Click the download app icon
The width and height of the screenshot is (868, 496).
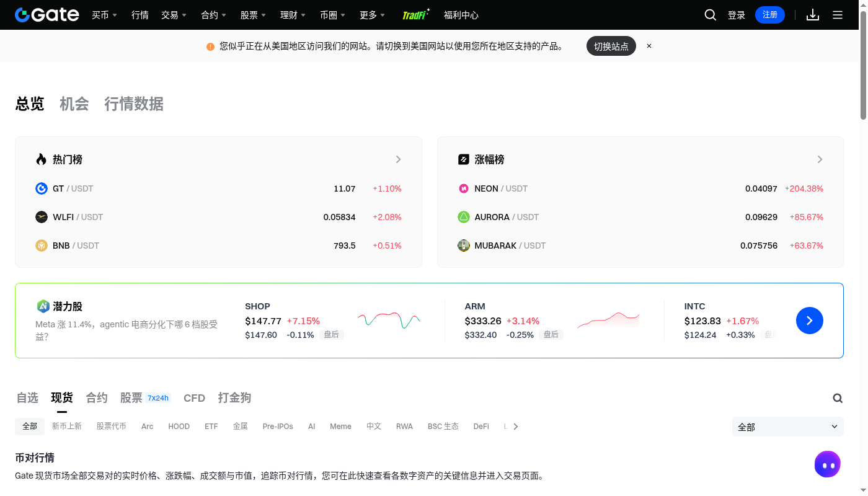(813, 15)
